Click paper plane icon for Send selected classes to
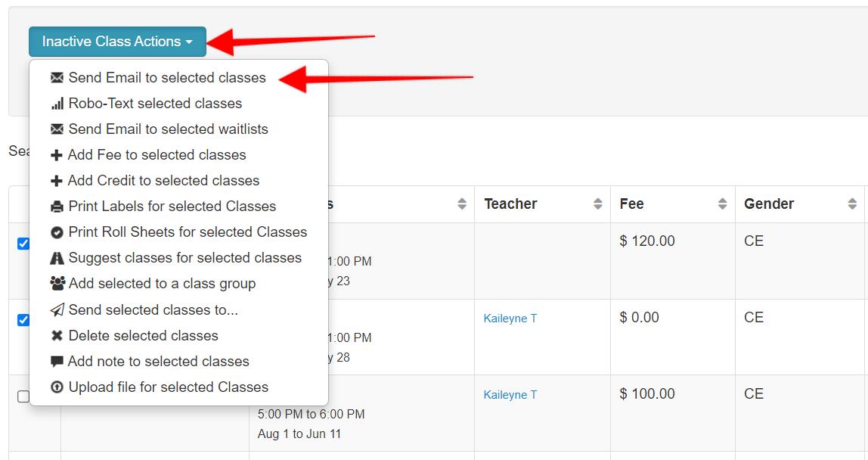This screenshot has height=460, width=868. pos(57,310)
